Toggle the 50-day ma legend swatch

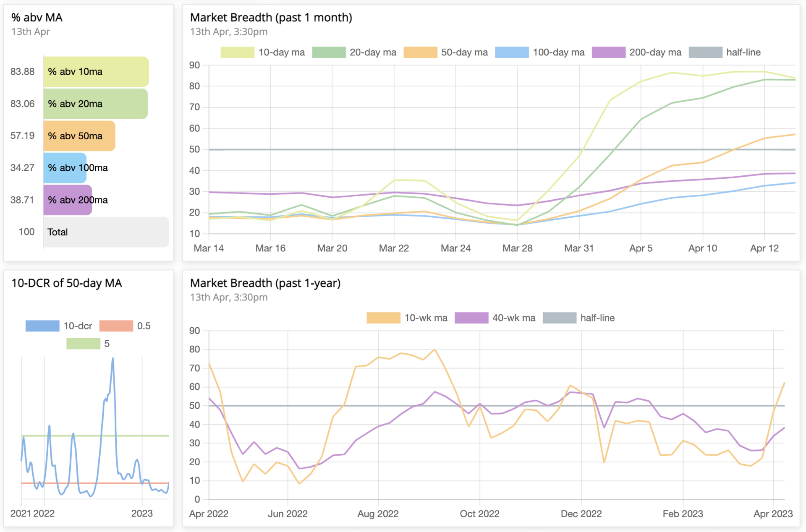point(420,52)
